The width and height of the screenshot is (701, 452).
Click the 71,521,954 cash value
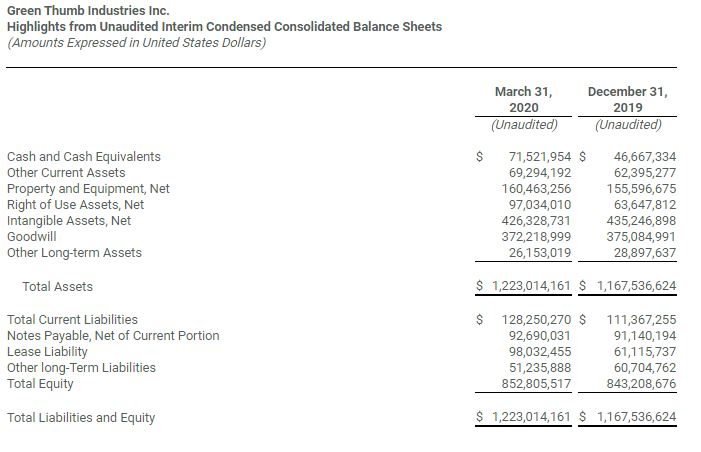coord(540,157)
